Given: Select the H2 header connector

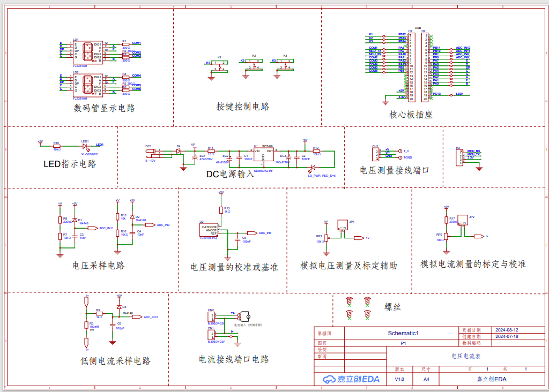Looking at the screenshot, I should pyautogui.click(x=425, y=67).
